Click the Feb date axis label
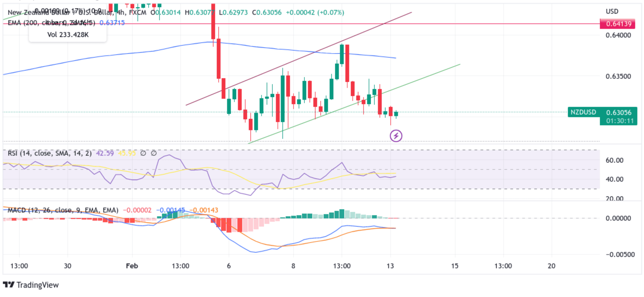The width and height of the screenshot is (644, 297). click(132, 266)
